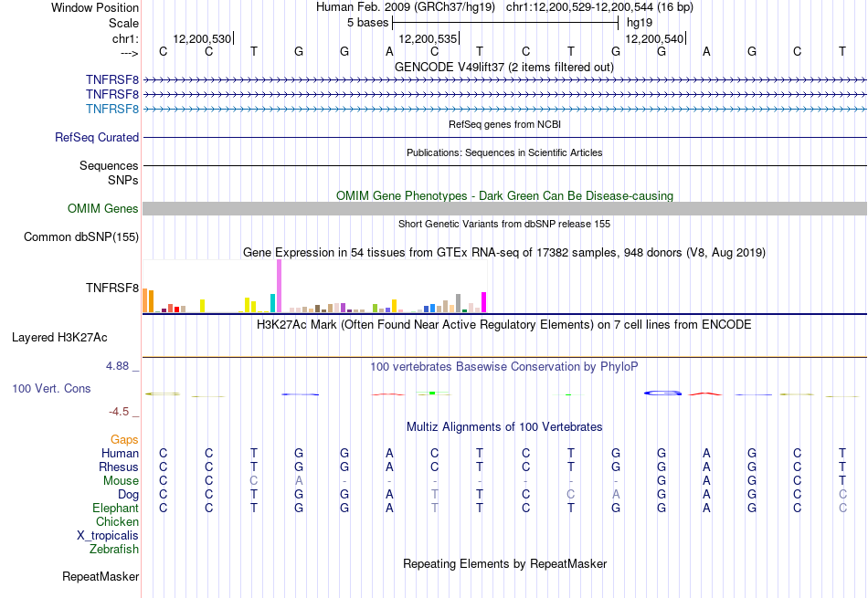Image resolution: width=868 pixels, height=598 pixels.
Task: Open the H3K27Ac Mark track title
Action: [503, 324]
